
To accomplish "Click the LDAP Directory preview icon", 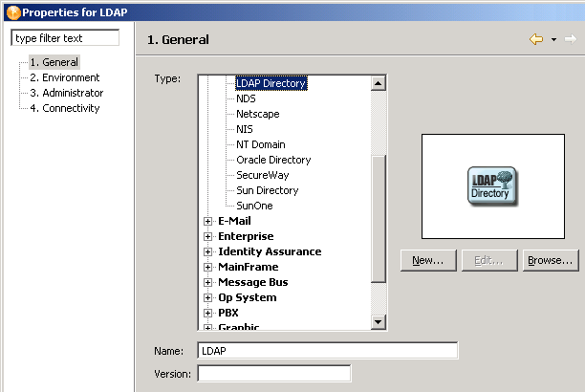I will [x=492, y=186].
